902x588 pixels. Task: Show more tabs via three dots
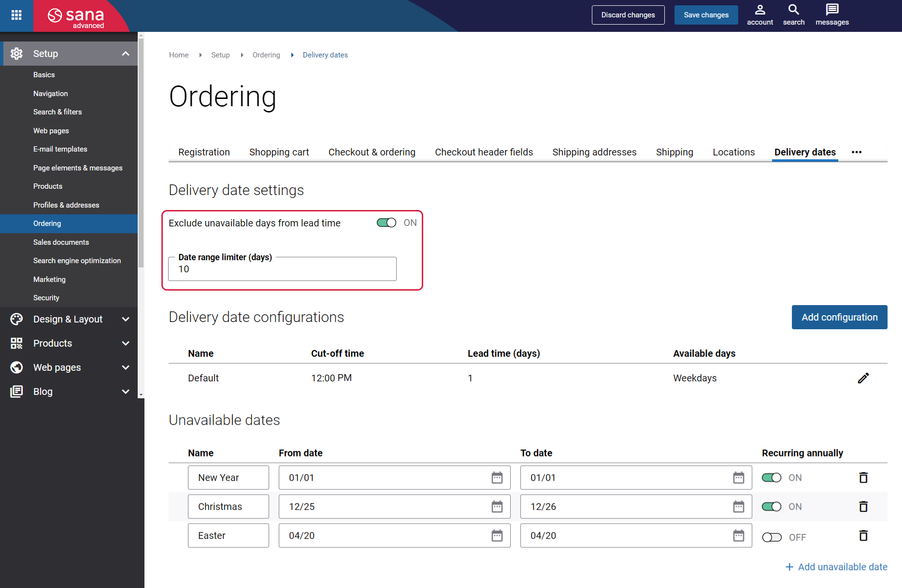pos(857,152)
